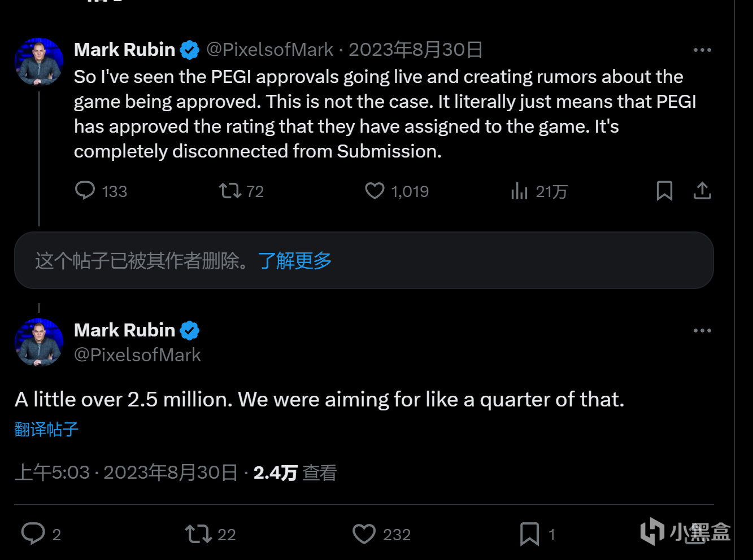
Task: Open Mark Rubin's avatar on top post
Action: tap(39, 62)
